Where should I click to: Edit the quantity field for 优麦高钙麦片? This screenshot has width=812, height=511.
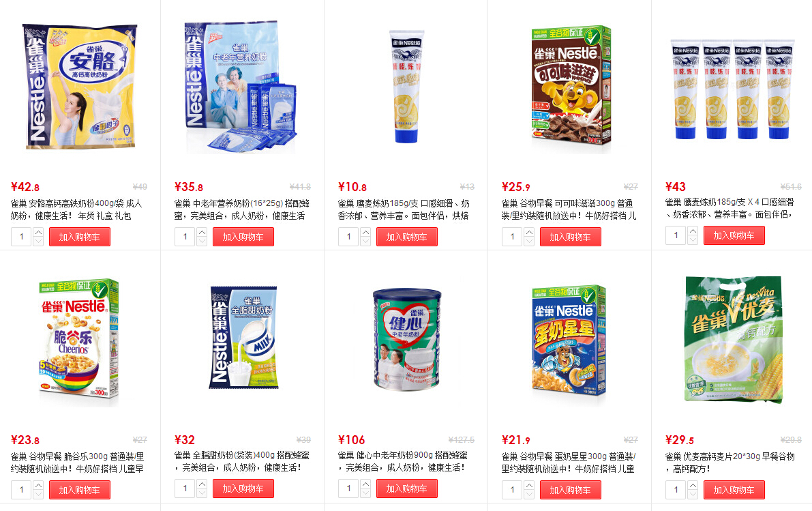click(676, 490)
